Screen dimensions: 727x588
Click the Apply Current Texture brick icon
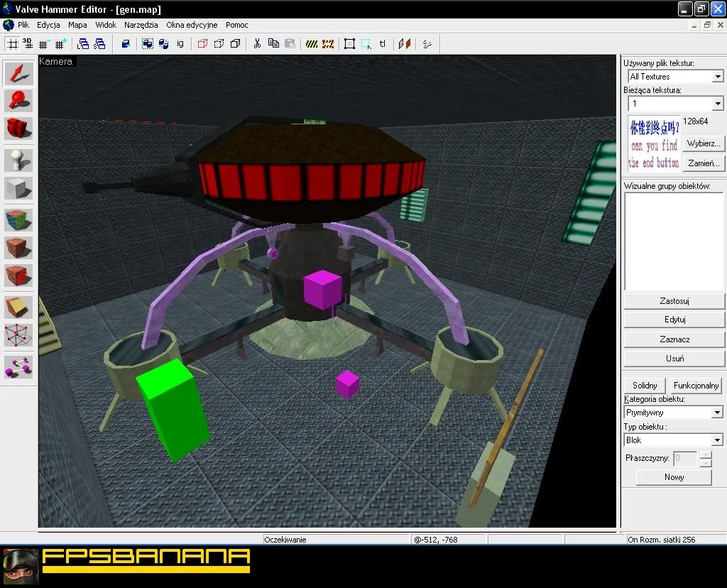point(18,248)
